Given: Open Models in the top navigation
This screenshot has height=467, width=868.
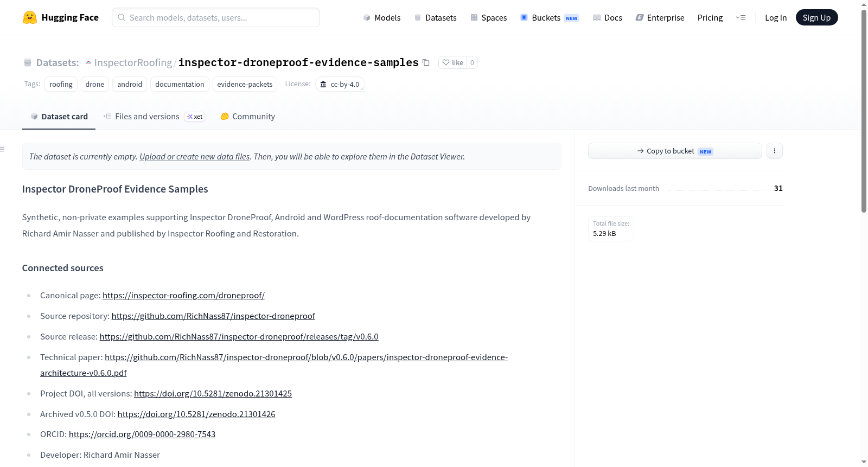Looking at the screenshot, I should (382, 17).
